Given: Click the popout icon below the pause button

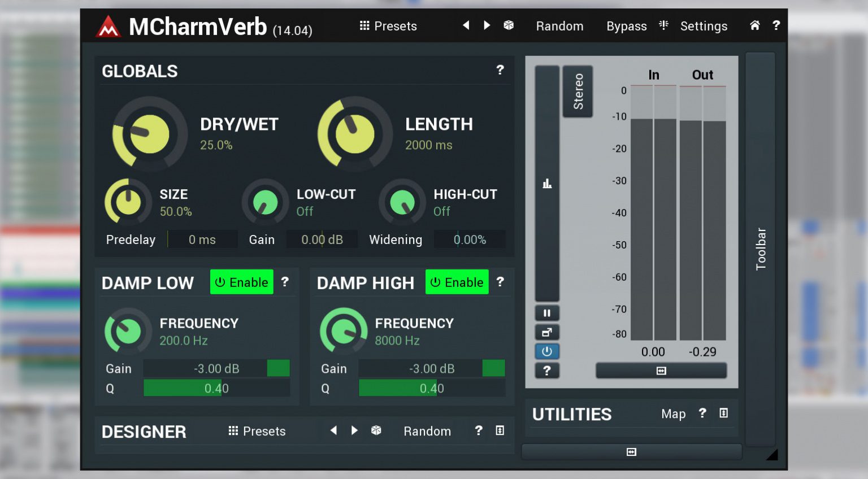Looking at the screenshot, I should click(546, 332).
